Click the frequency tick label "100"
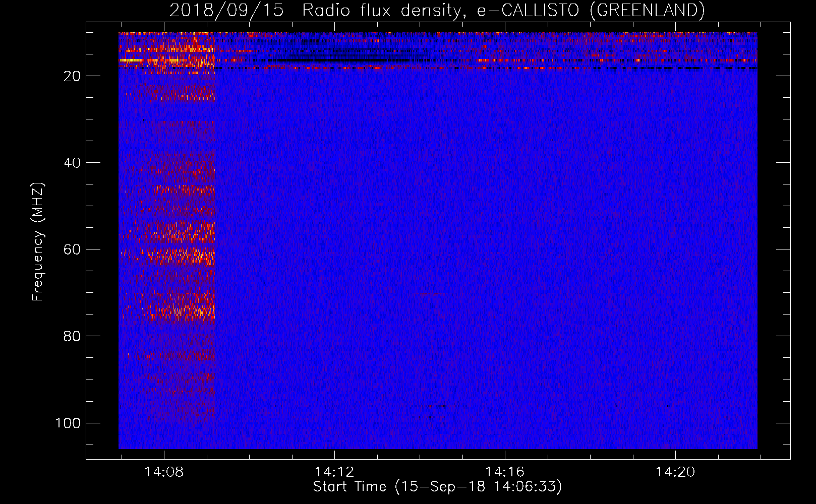The width and height of the screenshot is (816, 504). (x=68, y=423)
